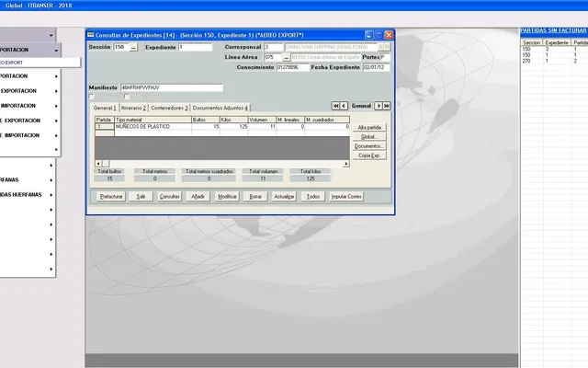Expand PORTACION submenu arrow below EXPORT item
The height and width of the screenshot is (368, 588).
pyautogui.click(x=56, y=76)
